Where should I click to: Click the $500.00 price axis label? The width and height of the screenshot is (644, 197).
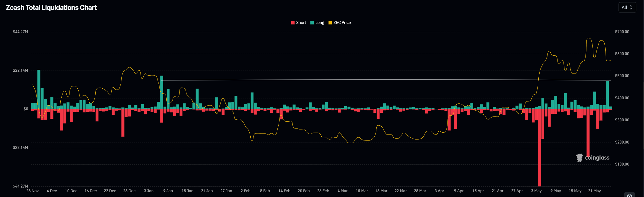[x=622, y=76]
